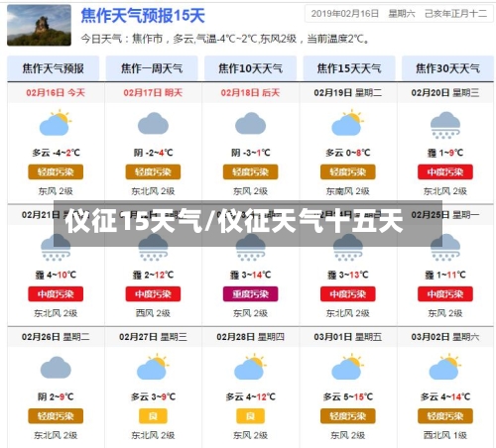
Task: Select the 焦作10天天气 tab
Action: click(x=250, y=68)
